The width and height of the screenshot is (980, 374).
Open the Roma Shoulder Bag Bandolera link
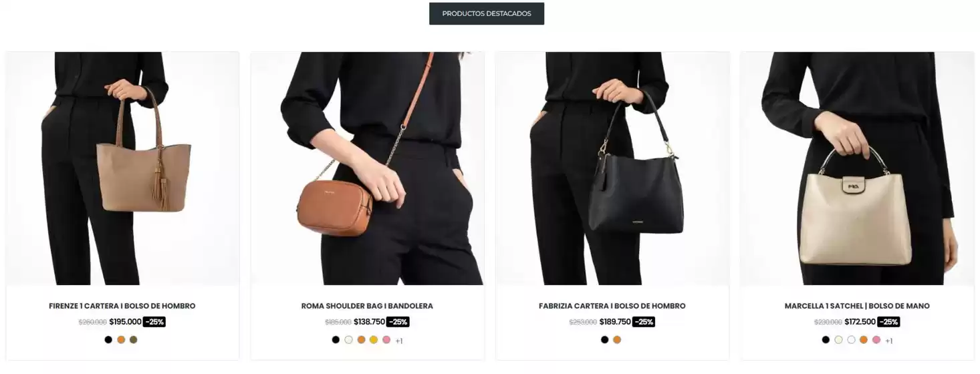[367, 306]
